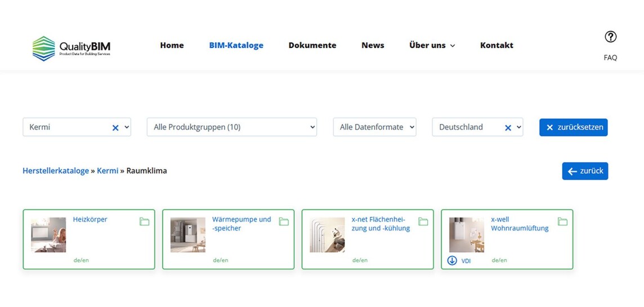Image resolution: width=644 pixels, height=307 pixels.
Task: Click the zurücksetzen reset button
Action: click(x=574, y=127)
